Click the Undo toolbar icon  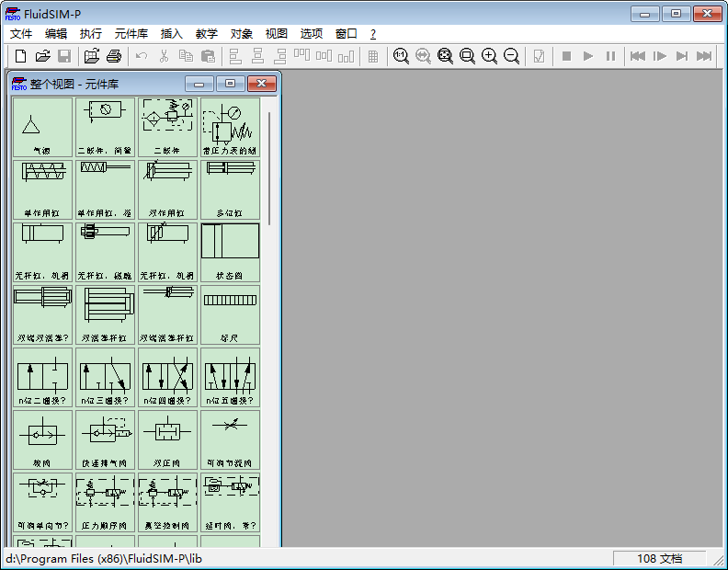click(x=142, y=56)
